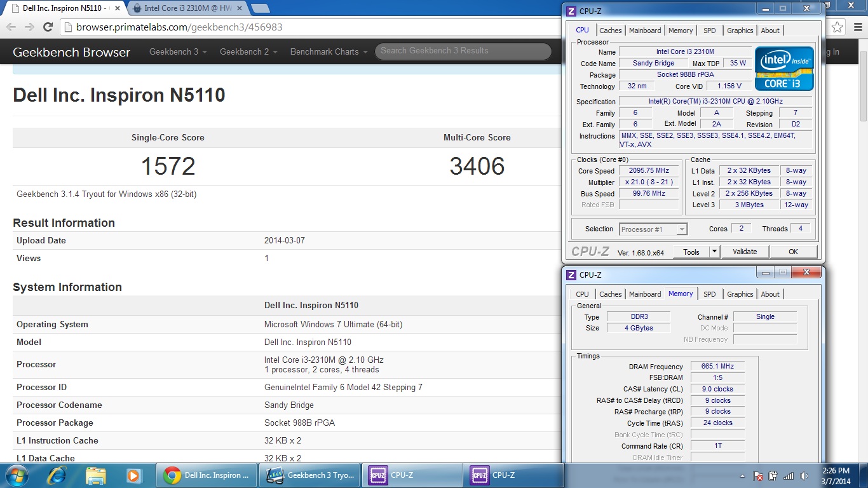
Task: Switch to the CPU tab in the Memory window
Action: point(582,294)
